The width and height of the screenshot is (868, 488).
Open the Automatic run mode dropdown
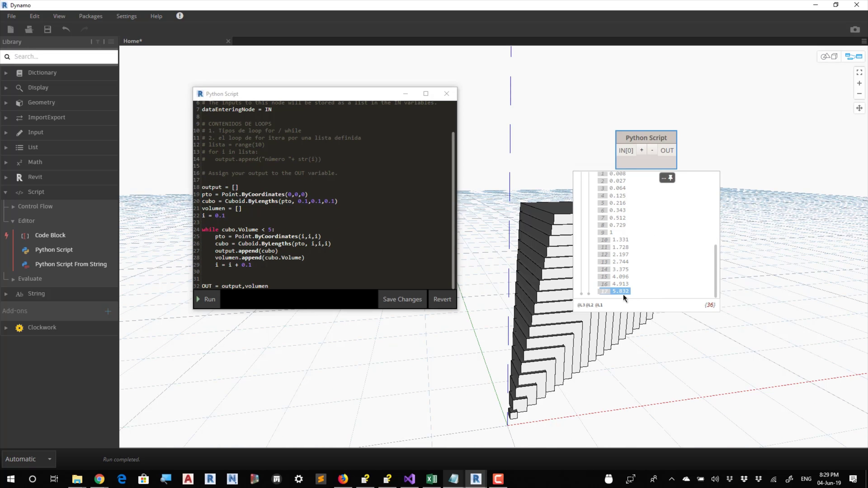[28, 459]
